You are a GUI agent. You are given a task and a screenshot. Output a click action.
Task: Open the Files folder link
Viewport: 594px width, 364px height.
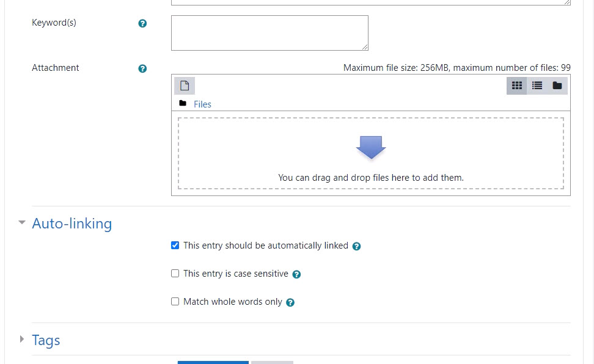(x=202, y=104)
